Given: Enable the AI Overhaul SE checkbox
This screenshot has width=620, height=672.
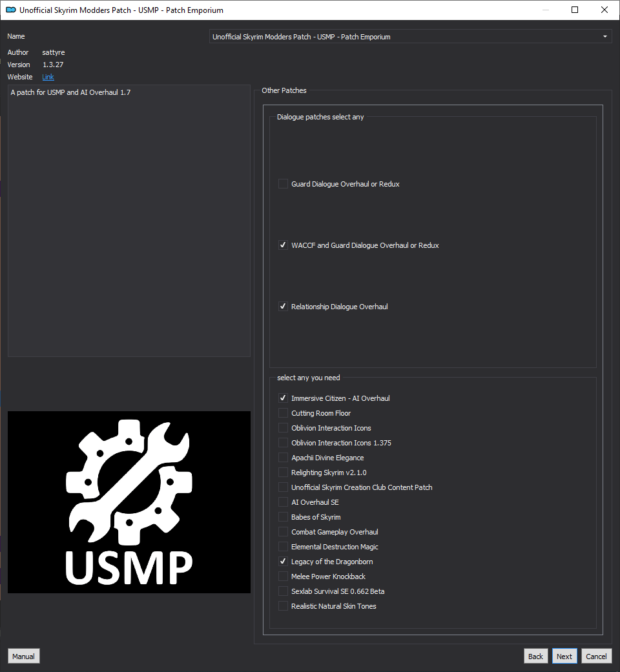Looking at the screenshot, I should pyautogui.click(x=283, y=502).
